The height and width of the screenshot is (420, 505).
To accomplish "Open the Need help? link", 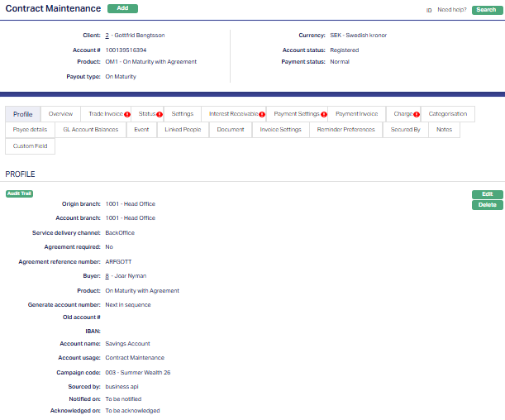I will (452, 10).
